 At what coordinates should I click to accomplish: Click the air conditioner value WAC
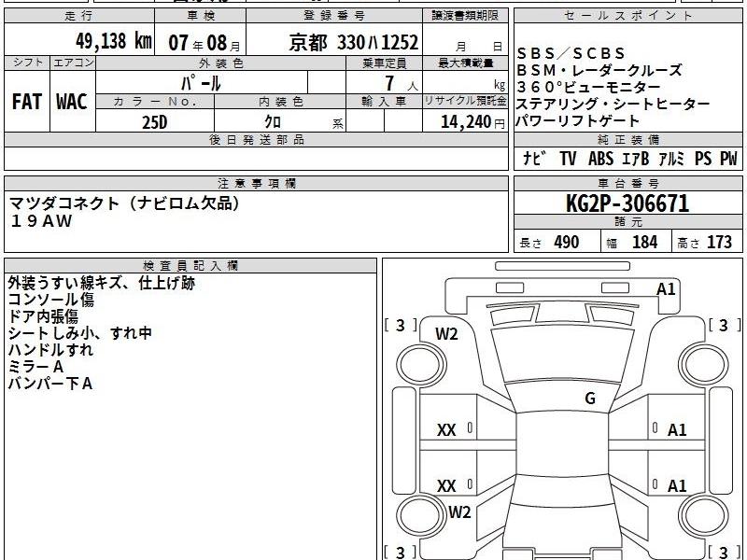click(72, 102)
